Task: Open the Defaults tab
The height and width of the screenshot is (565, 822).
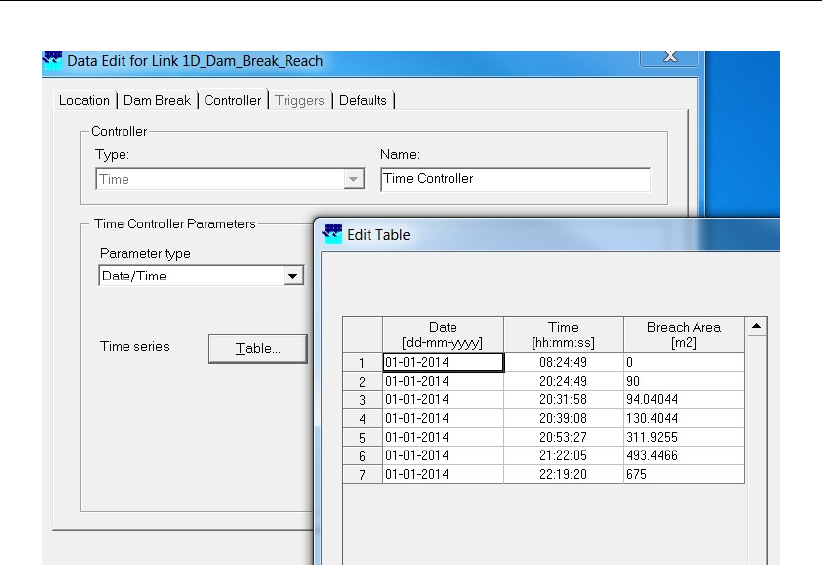Action: point(363,100)
